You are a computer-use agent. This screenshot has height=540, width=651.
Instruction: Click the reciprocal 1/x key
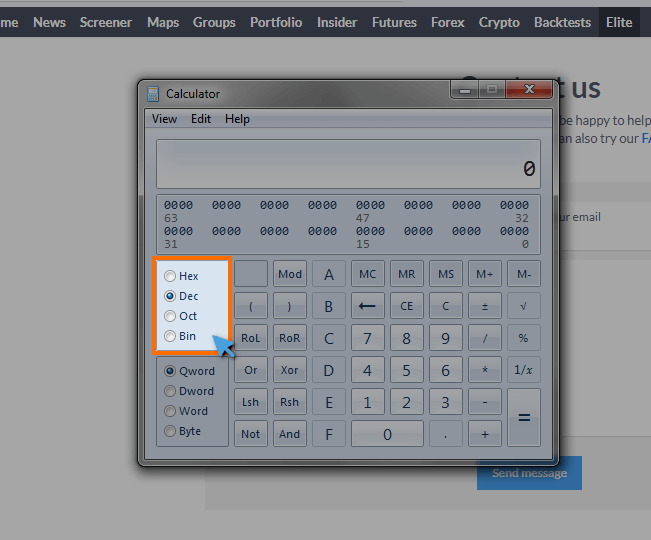point(524,370)
